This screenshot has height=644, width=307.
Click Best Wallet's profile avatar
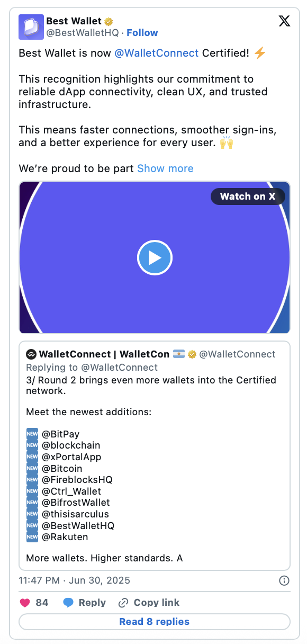(x=31, y=27)
